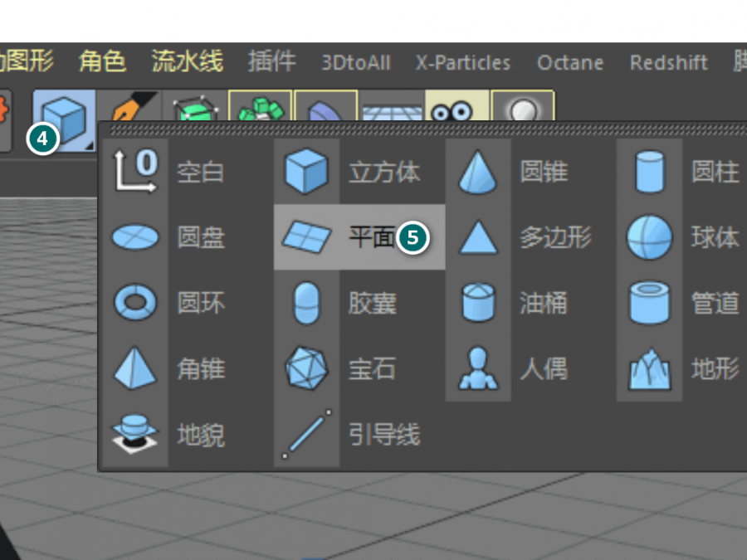Open the 3DtoAll menu
Viewport: 747px width, 560px height.
[x=356, y=63]
